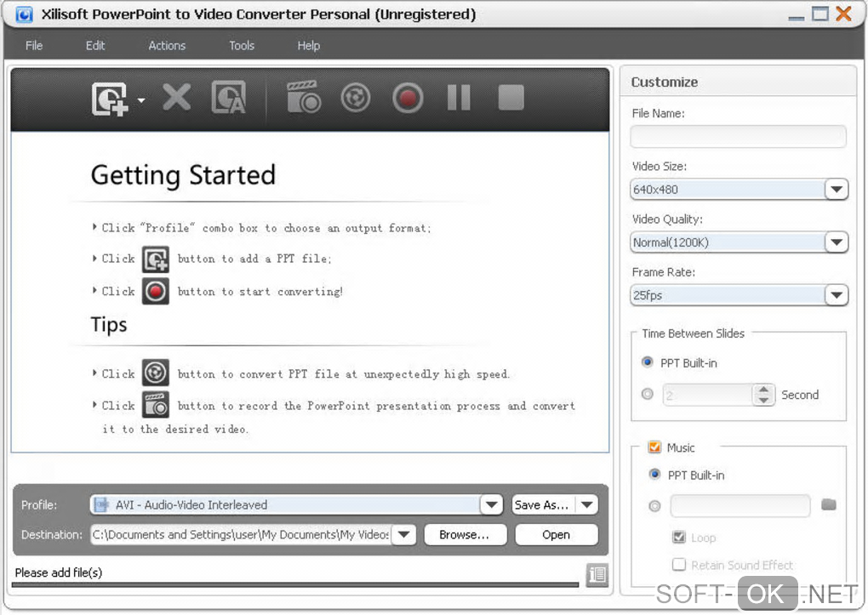Open the File menu
Screen dimensions: 868x615
[x=34, y=45]
